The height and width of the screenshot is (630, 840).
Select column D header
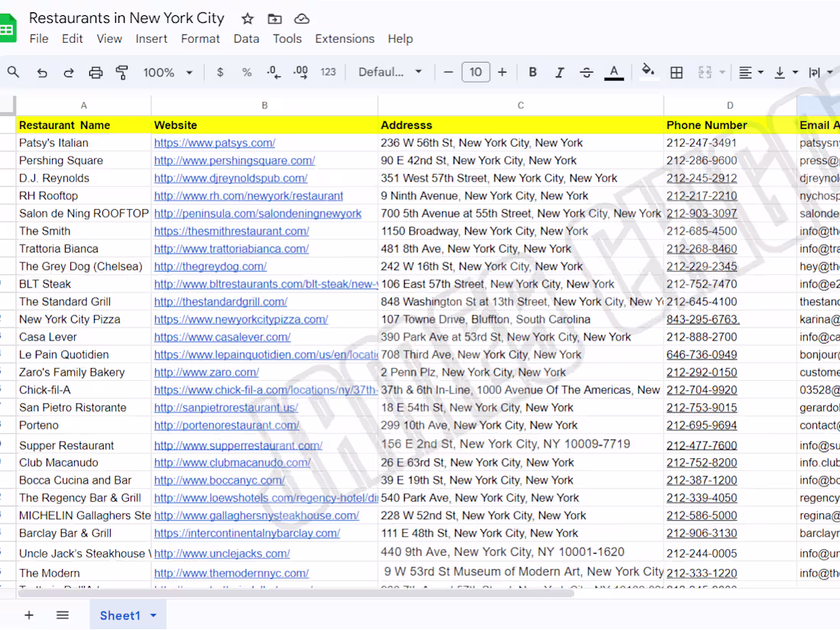730,105
